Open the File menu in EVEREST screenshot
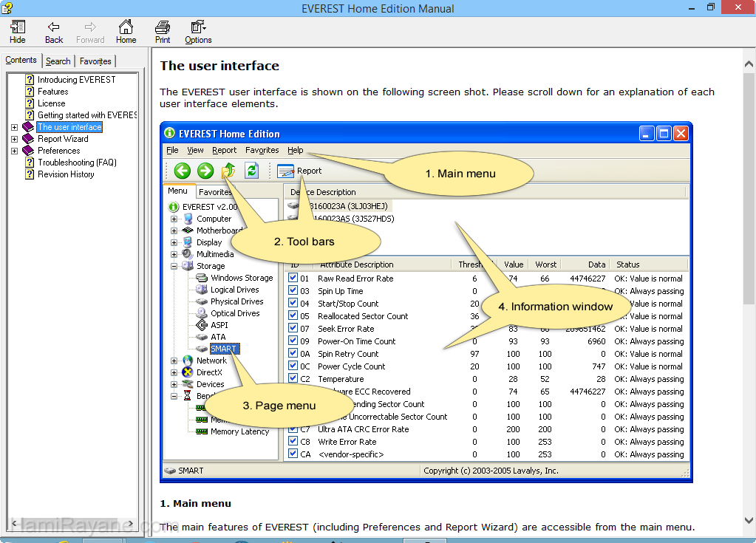This screenshot has height=543, width=756. click(172, 150)
